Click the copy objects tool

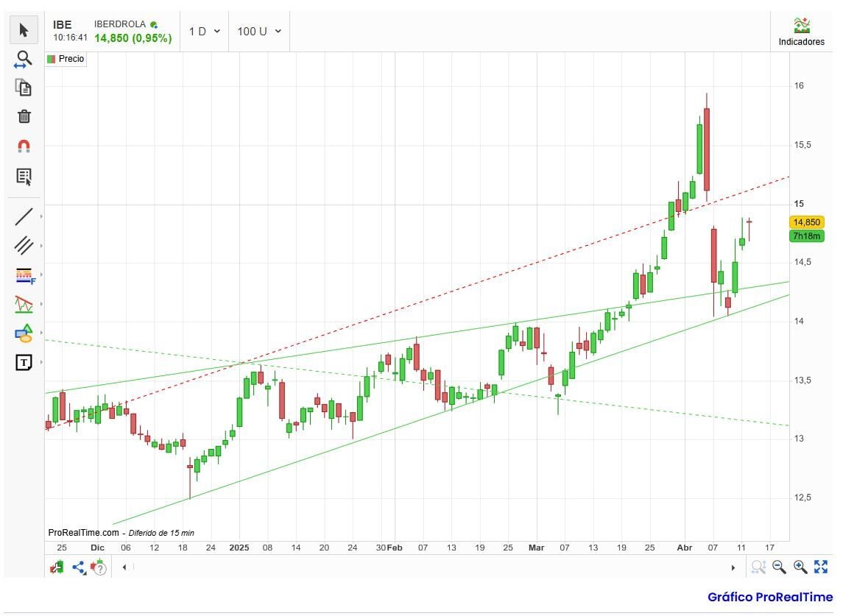pos(24,88)
